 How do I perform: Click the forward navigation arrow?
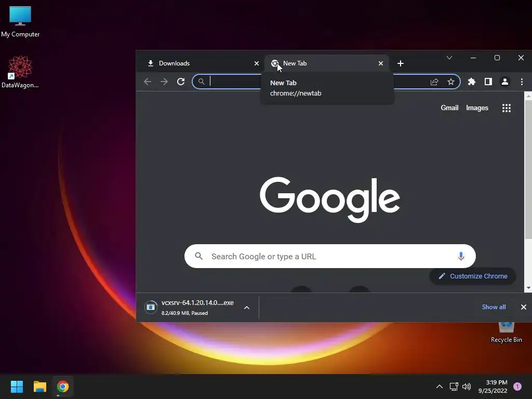coord(164,82)
